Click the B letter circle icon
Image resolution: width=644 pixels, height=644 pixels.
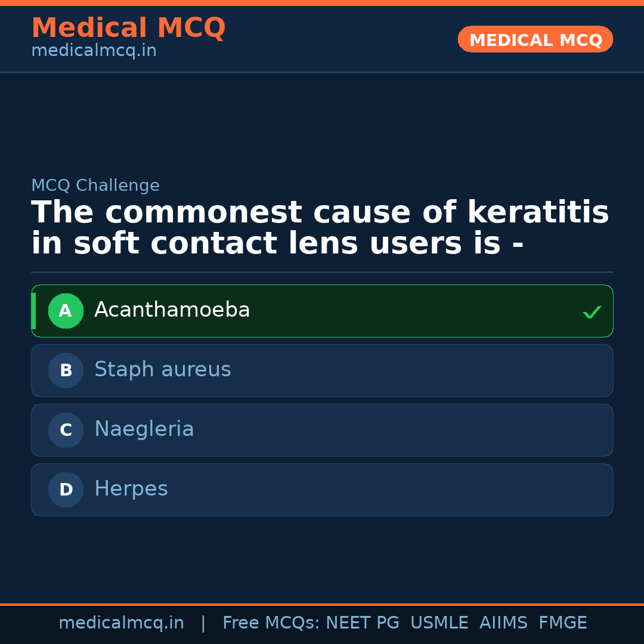(x=66, y=370)
